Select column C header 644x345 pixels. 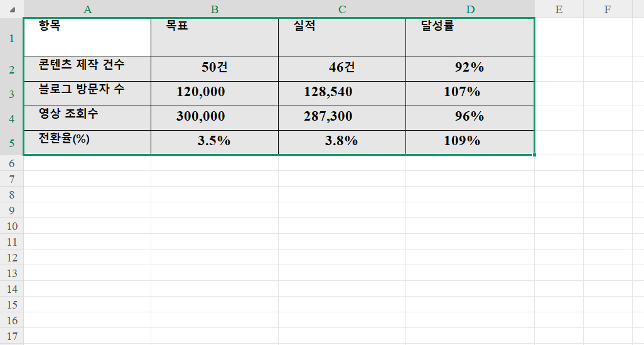coord(341,9)
